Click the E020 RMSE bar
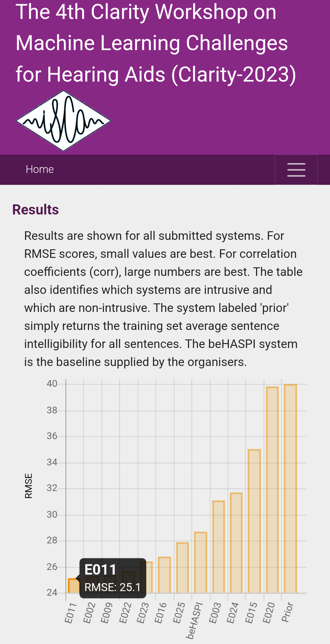This screenshot has width=330, height=644. click(272, 490)
